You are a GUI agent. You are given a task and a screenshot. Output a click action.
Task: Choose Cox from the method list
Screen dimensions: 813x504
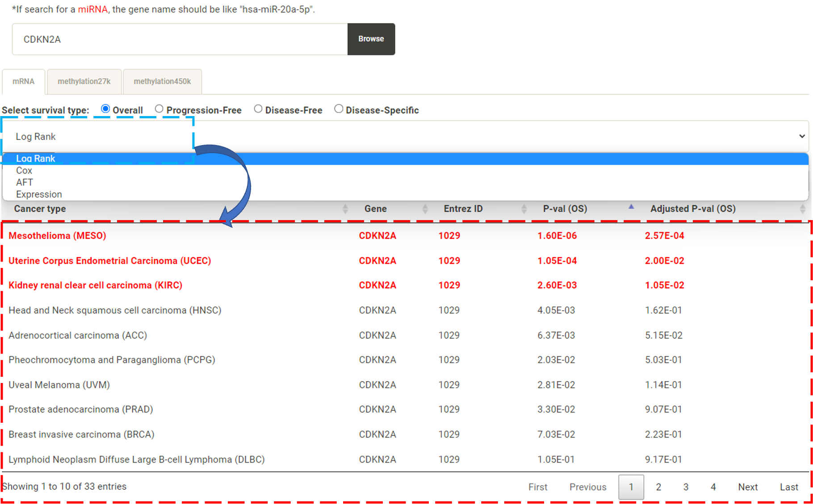click(x=24, y=171)
